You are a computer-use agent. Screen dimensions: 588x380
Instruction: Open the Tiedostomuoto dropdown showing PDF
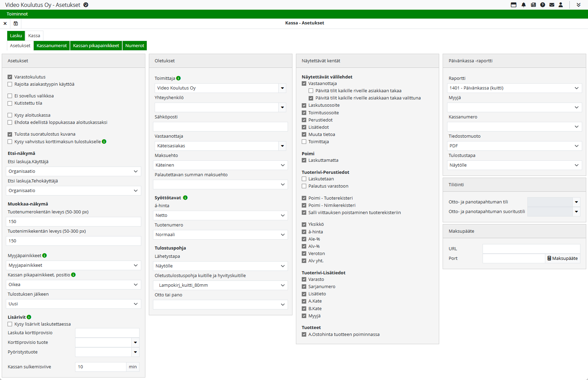coord(514,146)
